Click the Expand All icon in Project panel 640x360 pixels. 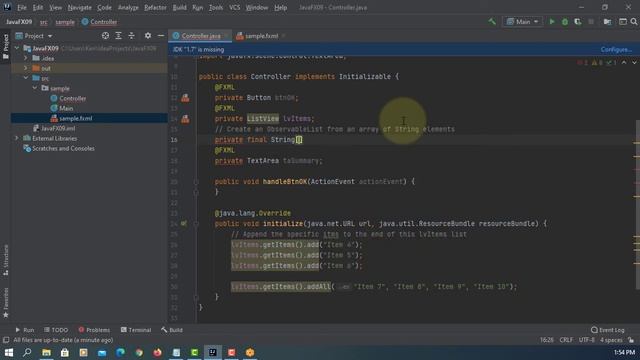click(118, 36)
